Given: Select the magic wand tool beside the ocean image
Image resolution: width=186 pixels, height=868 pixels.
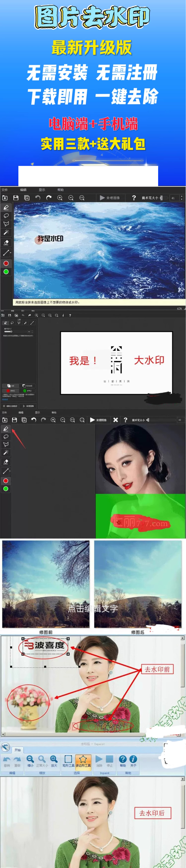Looking at the screenshot, I should pos(6,232).
